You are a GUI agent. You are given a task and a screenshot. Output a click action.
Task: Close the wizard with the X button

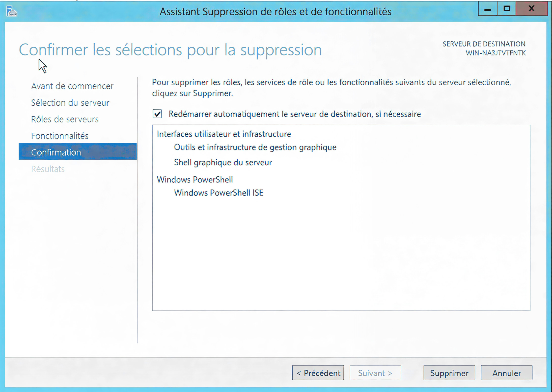[x=531, y=9]
